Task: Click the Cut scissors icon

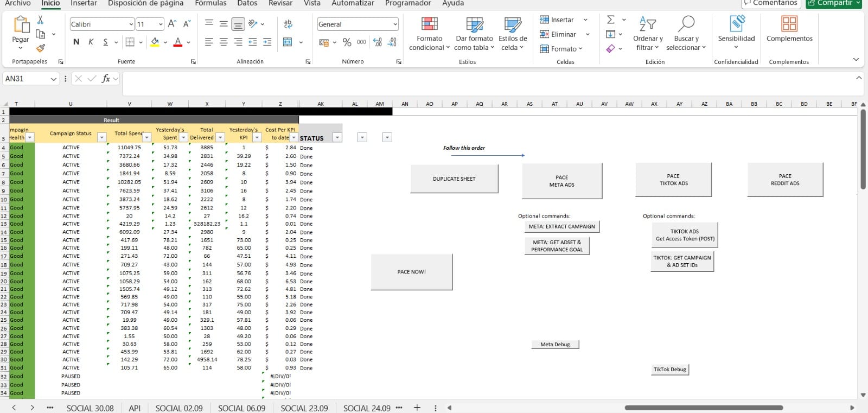Action: (x=40, y=20)
